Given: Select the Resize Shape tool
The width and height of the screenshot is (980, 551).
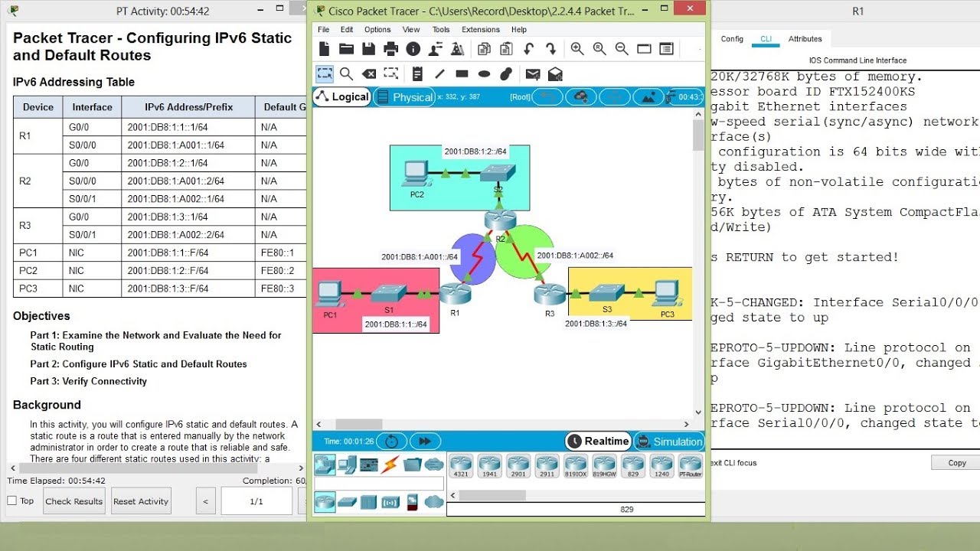Looking at the screenshot, I should click(x=391, y=73).
